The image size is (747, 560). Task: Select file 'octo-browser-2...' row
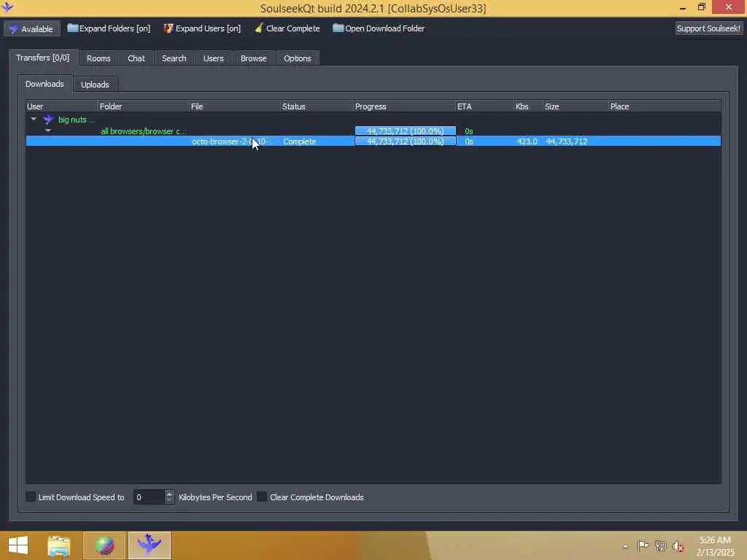373,141
